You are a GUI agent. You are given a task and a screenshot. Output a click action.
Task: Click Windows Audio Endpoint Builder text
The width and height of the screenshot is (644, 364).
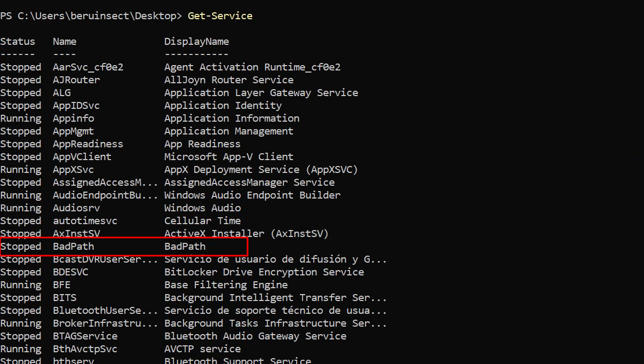252,195
